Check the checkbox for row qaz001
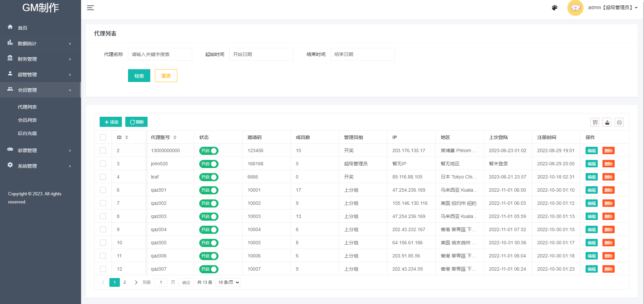644x304 pixels. tap(103, 190)
